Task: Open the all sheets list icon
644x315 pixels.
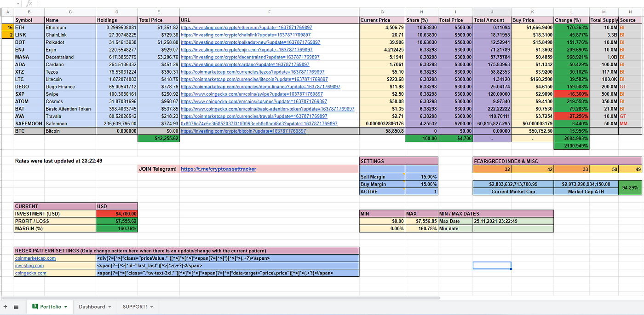Action: (16, 307)
